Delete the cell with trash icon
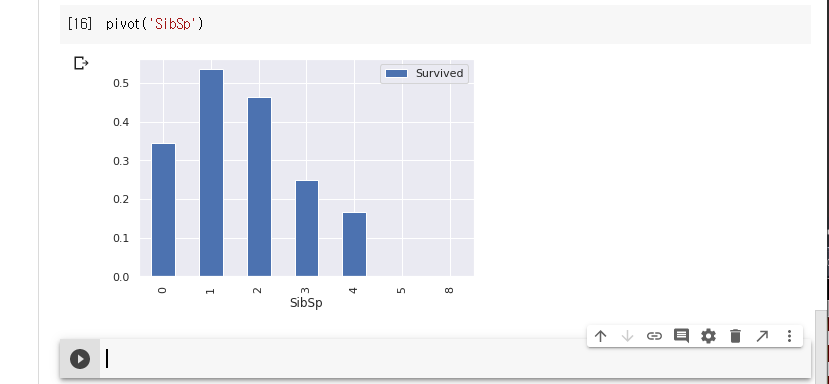 pos(735,336)
